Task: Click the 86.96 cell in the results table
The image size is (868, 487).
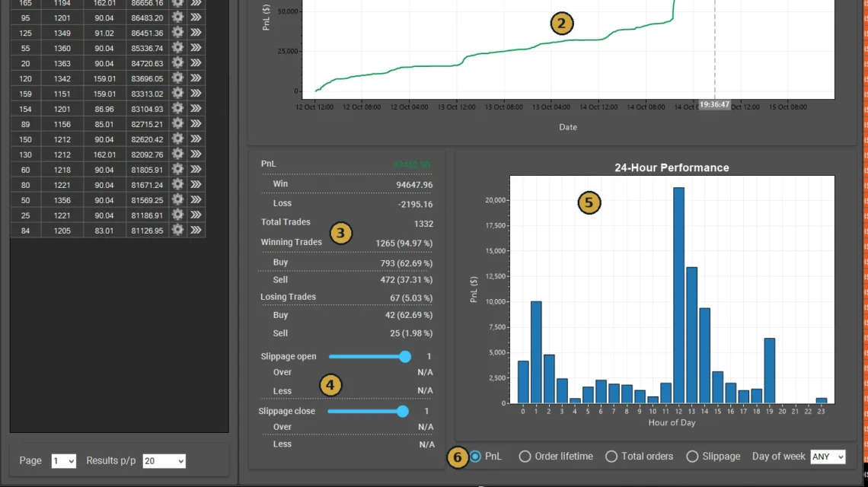Action: tap(104, 109)
